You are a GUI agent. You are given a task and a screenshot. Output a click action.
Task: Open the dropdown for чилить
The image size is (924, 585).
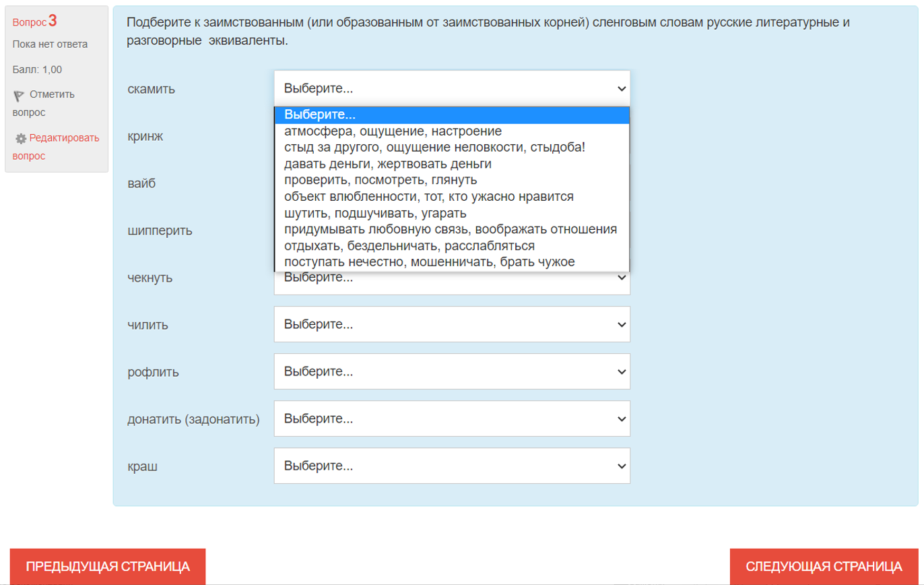452,324
